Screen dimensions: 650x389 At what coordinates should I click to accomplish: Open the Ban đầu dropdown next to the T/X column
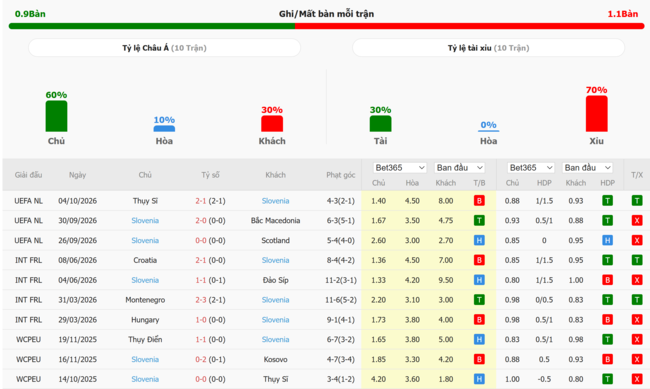click(587, 168)
